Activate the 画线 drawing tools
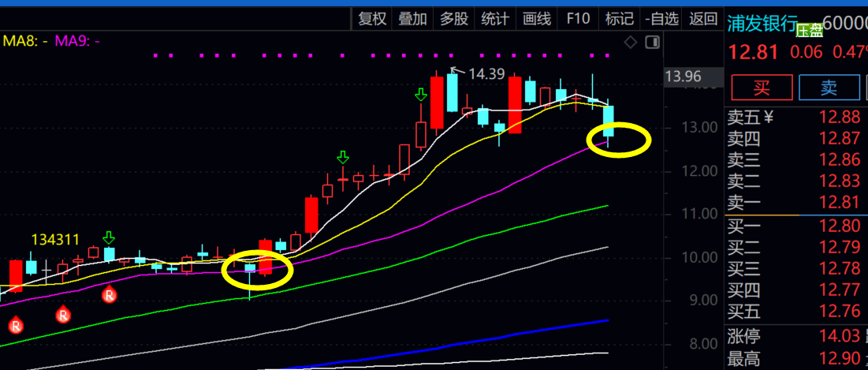Viewport: 868px width, 370px height. (x=537, y=19)
